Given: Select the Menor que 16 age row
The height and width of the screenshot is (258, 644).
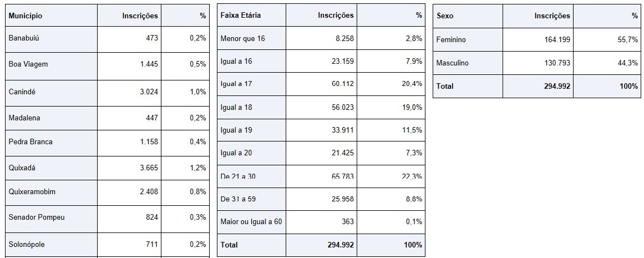Looking at the screenshot, I should coord(242,39).
